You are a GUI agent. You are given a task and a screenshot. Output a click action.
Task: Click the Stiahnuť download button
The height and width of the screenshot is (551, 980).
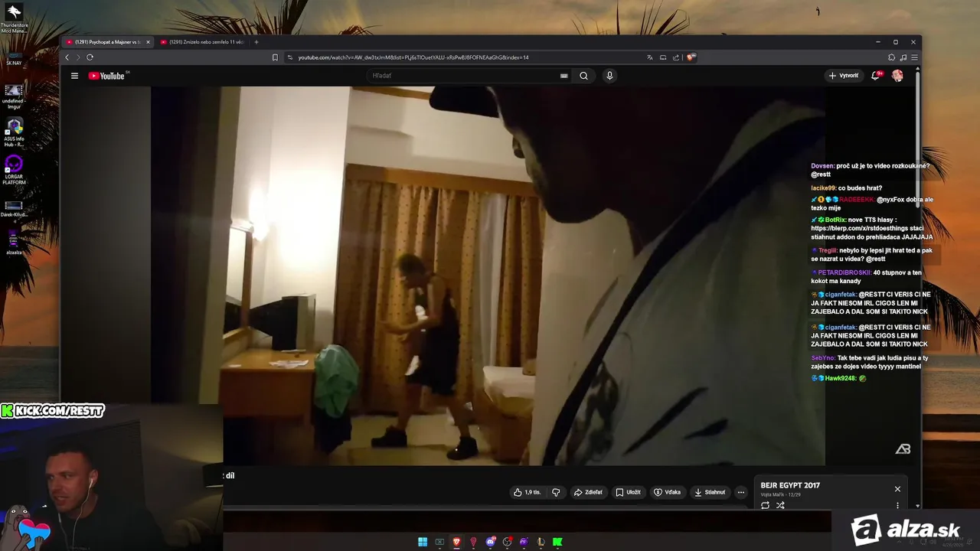(x=710, y=492)
